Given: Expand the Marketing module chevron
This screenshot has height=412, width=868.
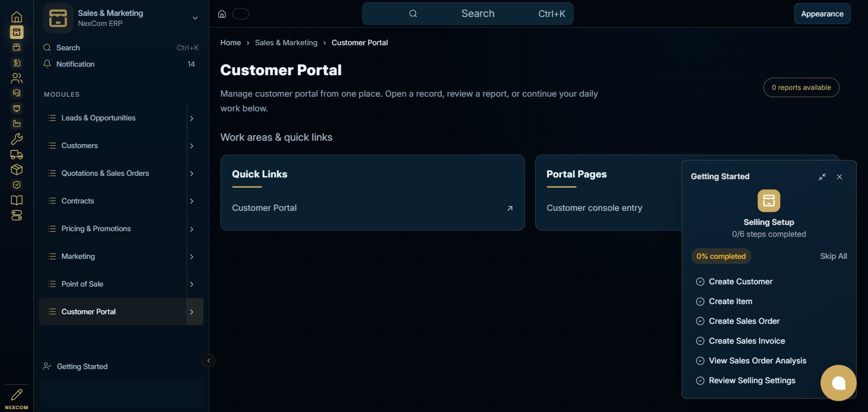Looking at the screenshot, I should pos(192,257).
